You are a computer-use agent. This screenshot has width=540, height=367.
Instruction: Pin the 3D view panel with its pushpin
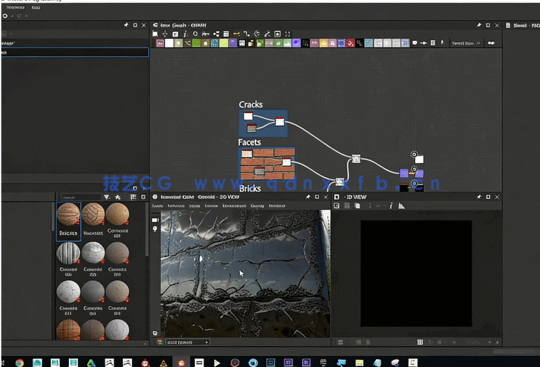pos(308,197)
